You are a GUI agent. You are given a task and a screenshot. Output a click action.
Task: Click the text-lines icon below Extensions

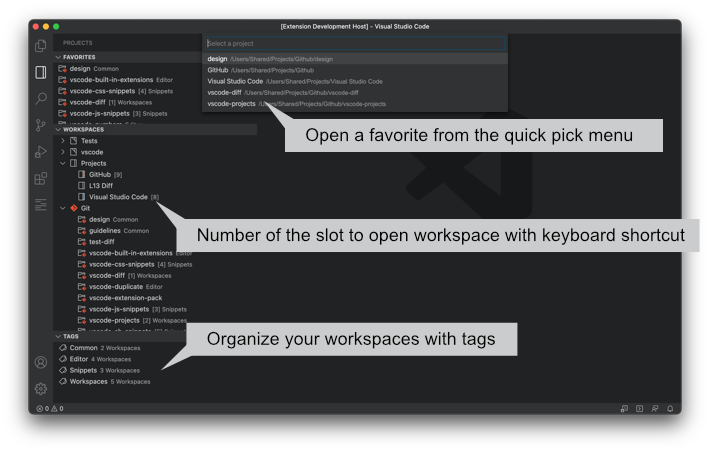41,205
